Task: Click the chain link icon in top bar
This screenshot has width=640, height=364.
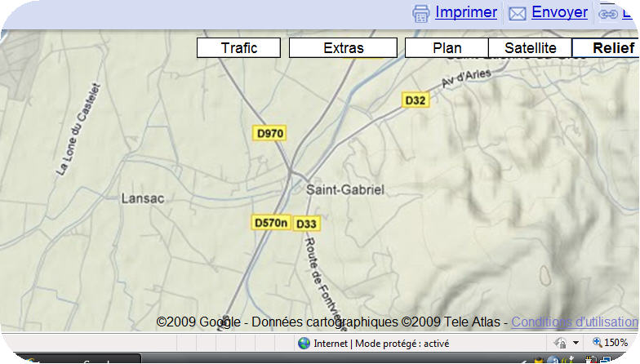Action: [x=608, y=14]
